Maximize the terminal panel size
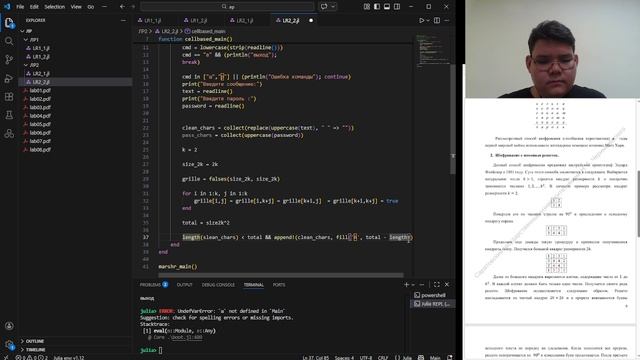 click(x=437, y=284)
